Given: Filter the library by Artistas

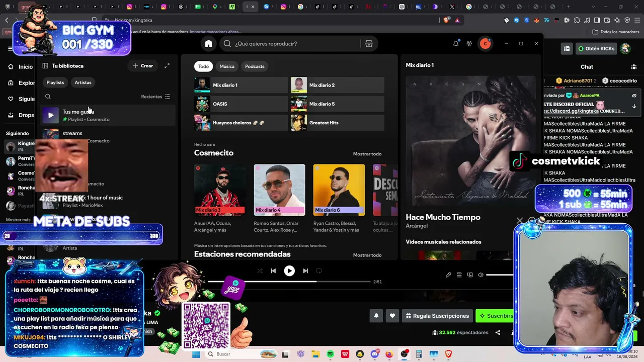Looking at the screenshot, I should pyautogui.click(x=83, y=82).
